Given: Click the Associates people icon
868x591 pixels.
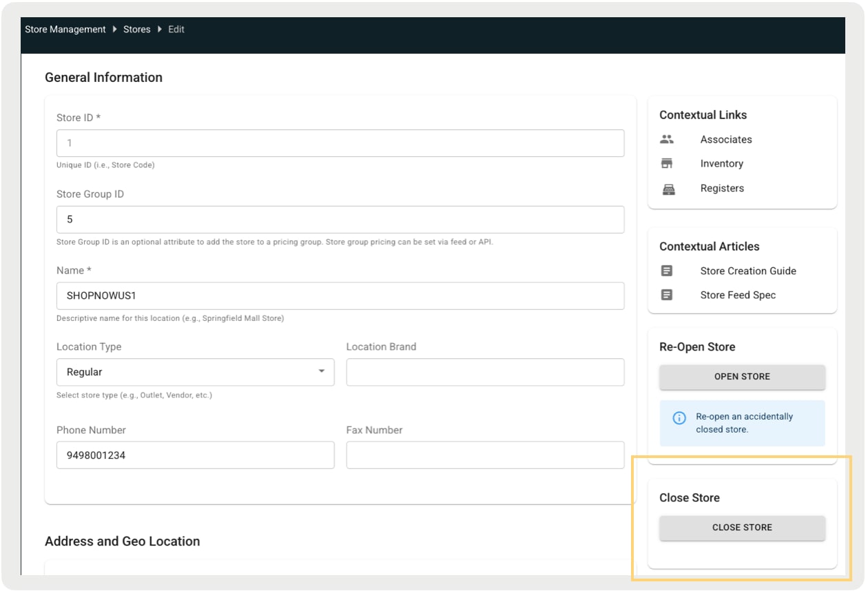Looking at the screenshot, I should pyautogui.click(x=666, y=139).
